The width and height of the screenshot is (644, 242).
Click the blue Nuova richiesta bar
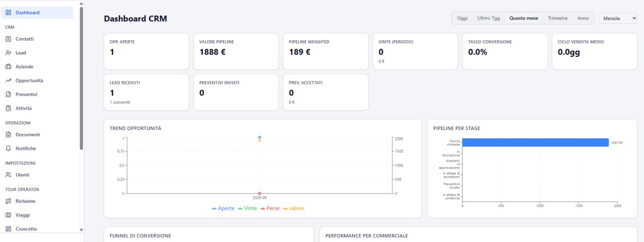point(535,142)
